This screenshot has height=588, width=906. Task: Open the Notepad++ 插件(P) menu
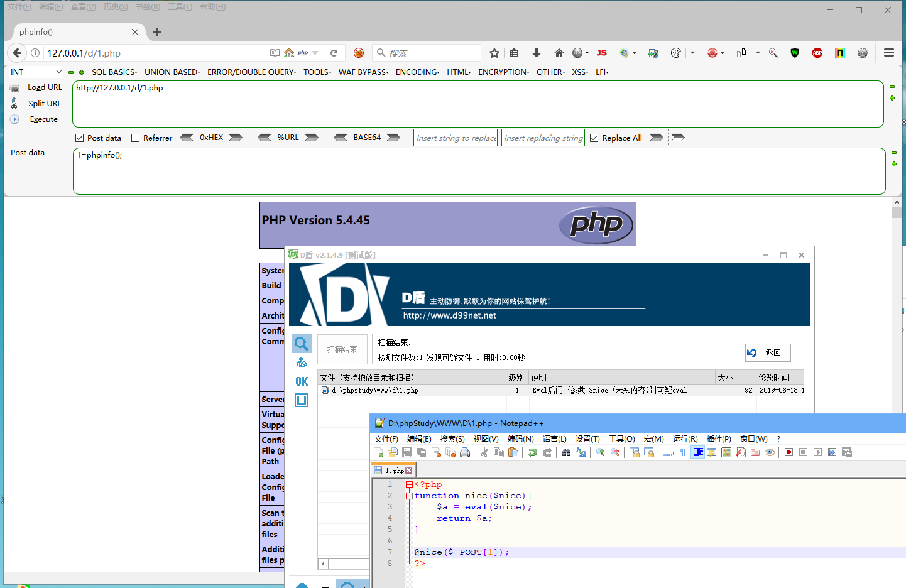coord(719,439)
